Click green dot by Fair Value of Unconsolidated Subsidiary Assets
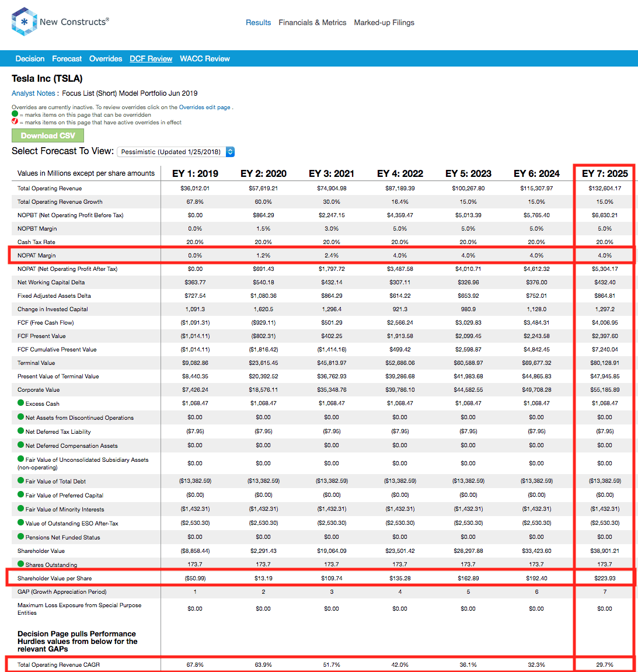The image size is (638, 672). coord(20,459)
